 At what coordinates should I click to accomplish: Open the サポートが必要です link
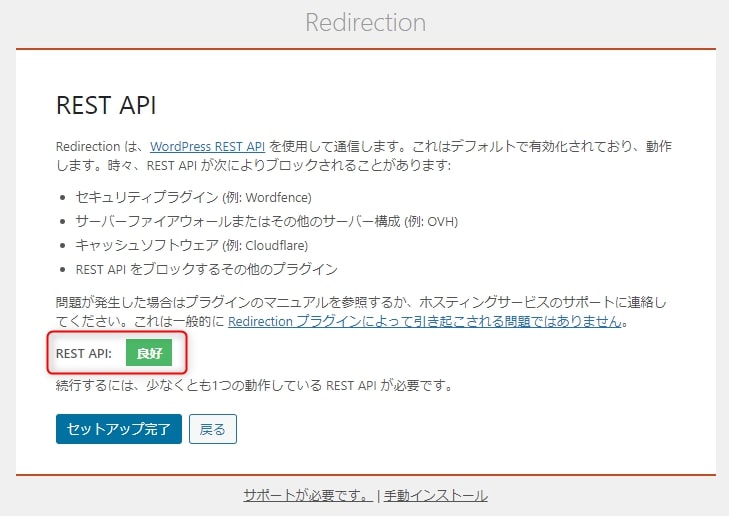(x=308, y=495)
